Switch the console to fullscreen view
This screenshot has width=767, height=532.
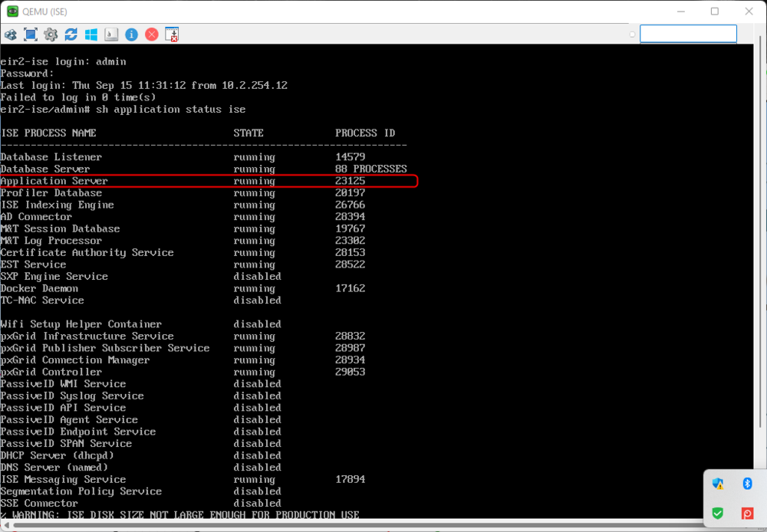[31, 34]
